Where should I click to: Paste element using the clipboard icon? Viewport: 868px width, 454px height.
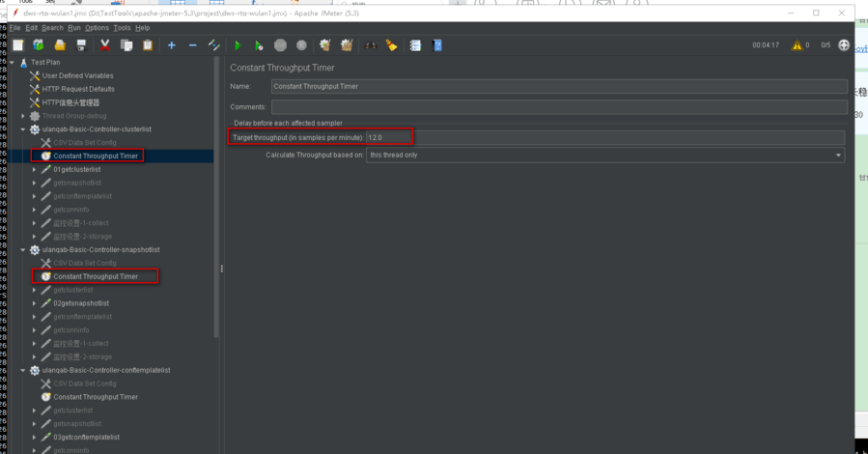click(x=148, y=45)
